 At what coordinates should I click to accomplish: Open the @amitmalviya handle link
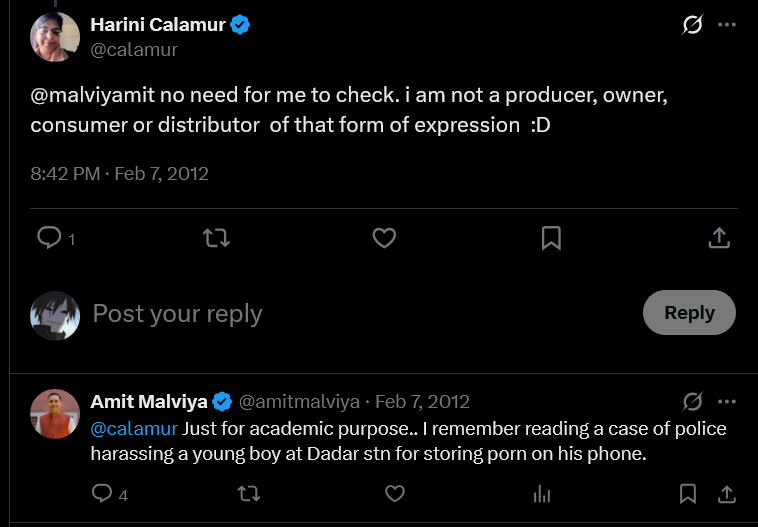[x=299, y=402]
